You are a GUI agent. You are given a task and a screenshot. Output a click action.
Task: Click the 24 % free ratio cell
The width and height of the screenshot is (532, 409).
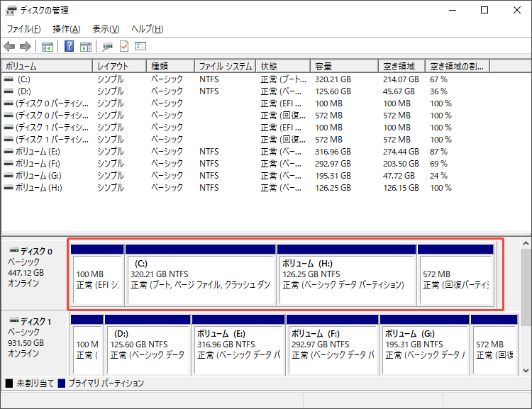438,176
